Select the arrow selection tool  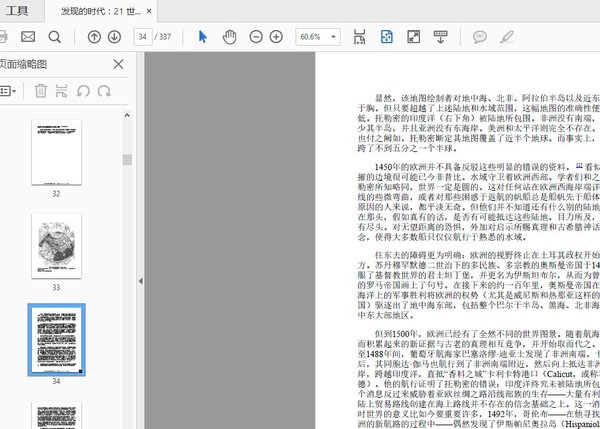[203, 37]
